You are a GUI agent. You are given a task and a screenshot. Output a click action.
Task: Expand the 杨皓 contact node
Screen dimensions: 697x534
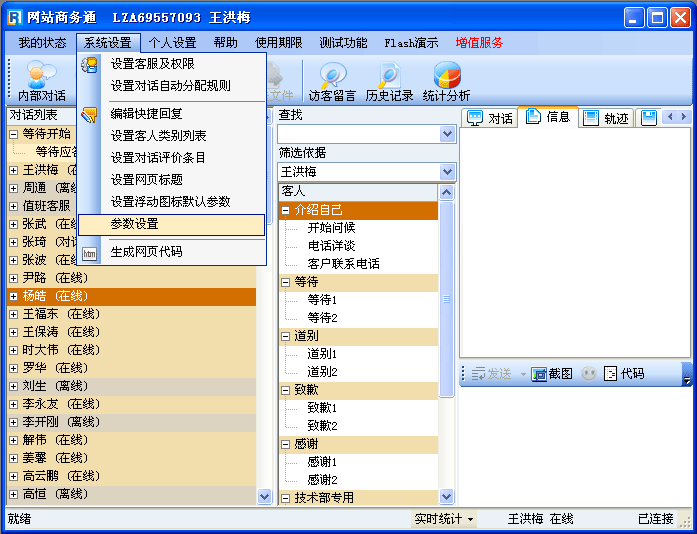[13, 296]
